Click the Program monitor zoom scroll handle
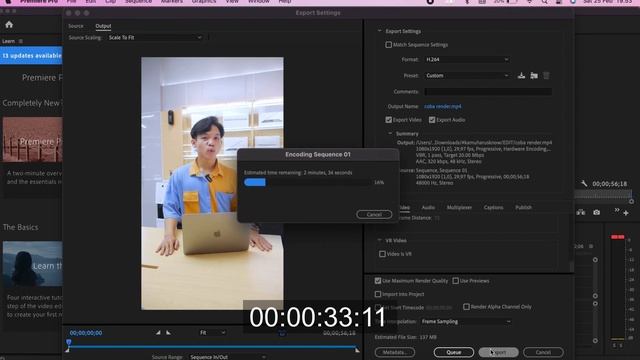 point(631,202)
